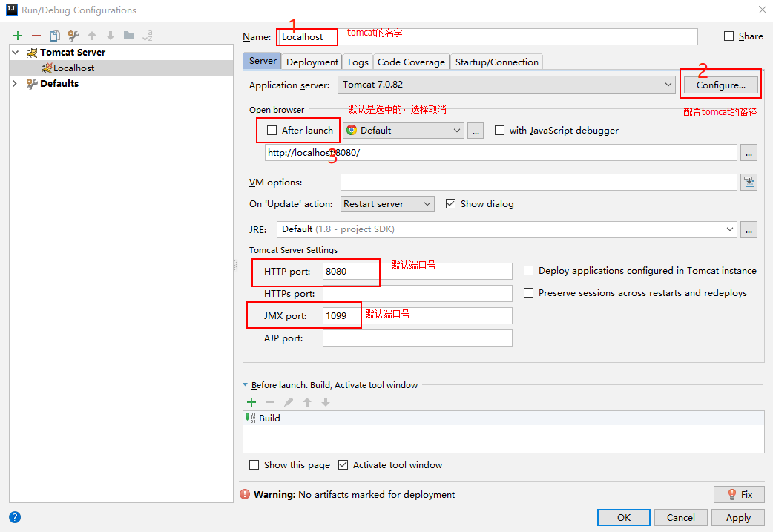The image size is (773, 532).
Task: Create new folder in configurations toolbar
Action: coord(129,36)
